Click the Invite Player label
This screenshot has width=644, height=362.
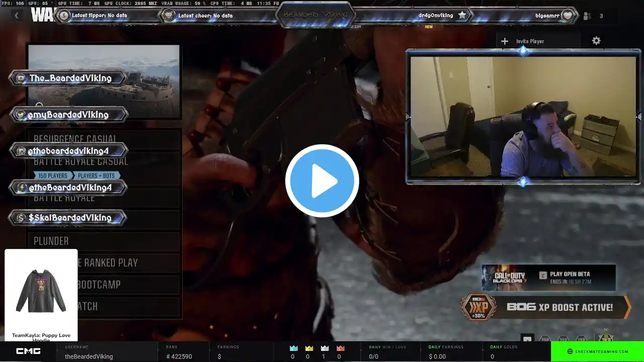[530, 41]
